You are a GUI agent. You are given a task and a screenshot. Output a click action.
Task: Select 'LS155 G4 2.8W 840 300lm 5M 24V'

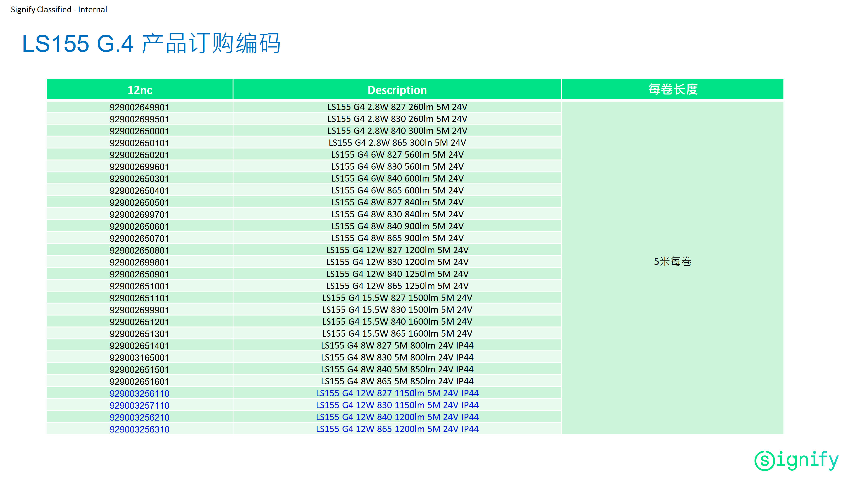click(397, 131)
